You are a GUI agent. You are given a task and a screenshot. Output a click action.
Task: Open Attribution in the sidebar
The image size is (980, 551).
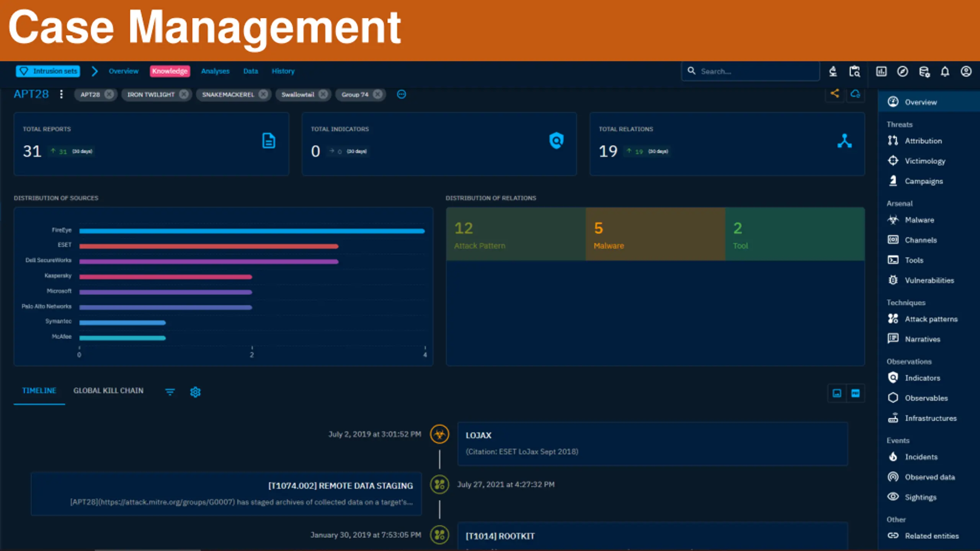click(x=929, y=141)
